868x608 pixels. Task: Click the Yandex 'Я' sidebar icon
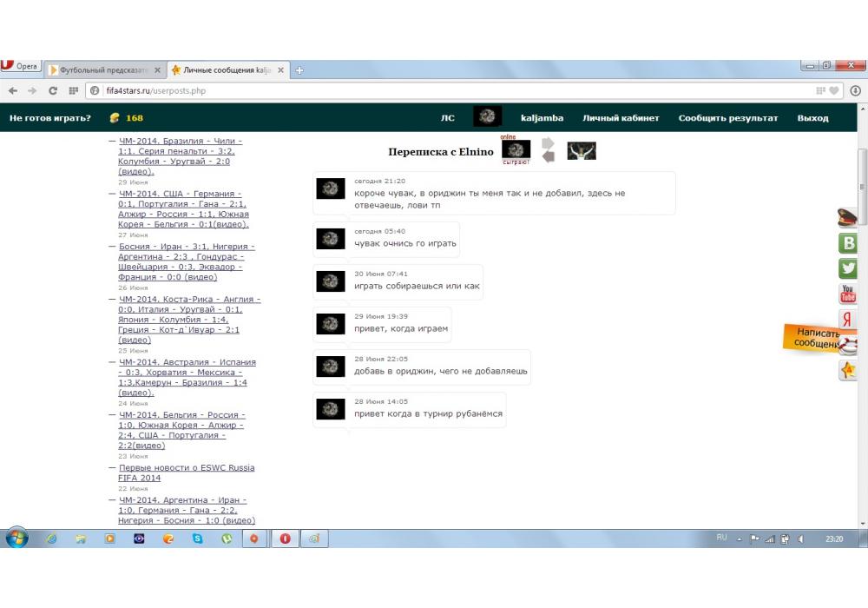(x=848, y=320)
